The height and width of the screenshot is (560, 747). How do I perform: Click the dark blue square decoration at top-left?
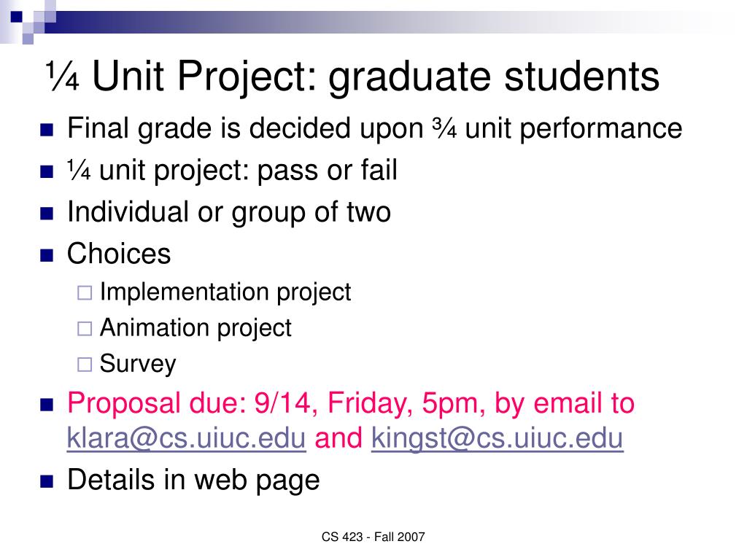[x=17, y=17]
